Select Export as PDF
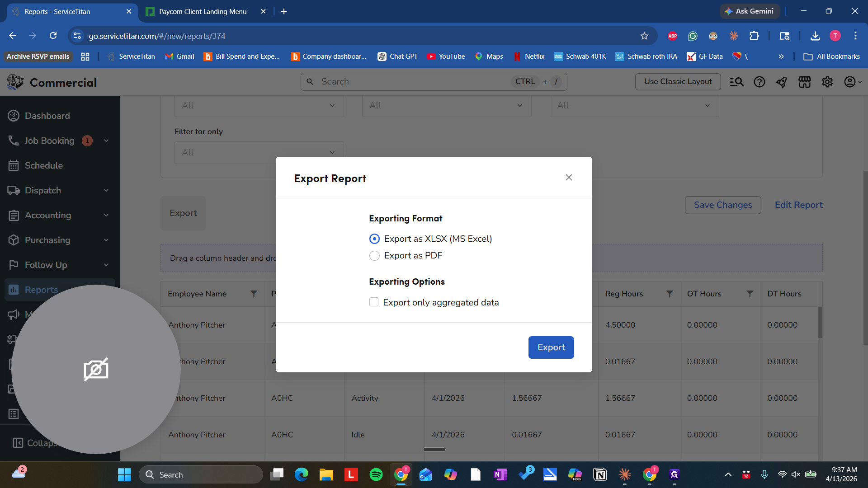 (x=374, y=255)
